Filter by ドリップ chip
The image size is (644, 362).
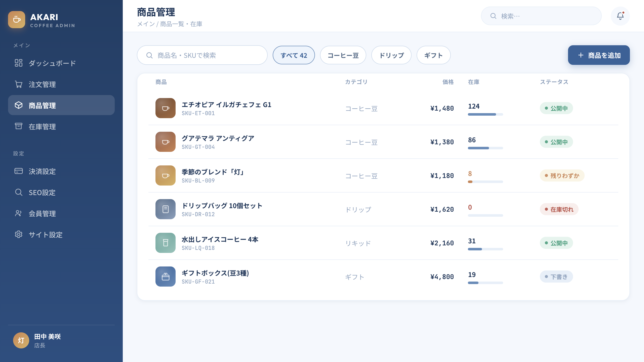[391, 55]
